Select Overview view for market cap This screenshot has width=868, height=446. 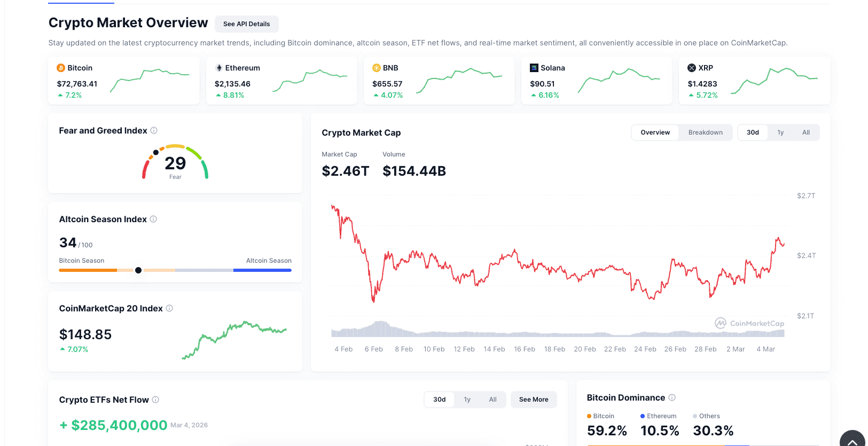[655, 132]
